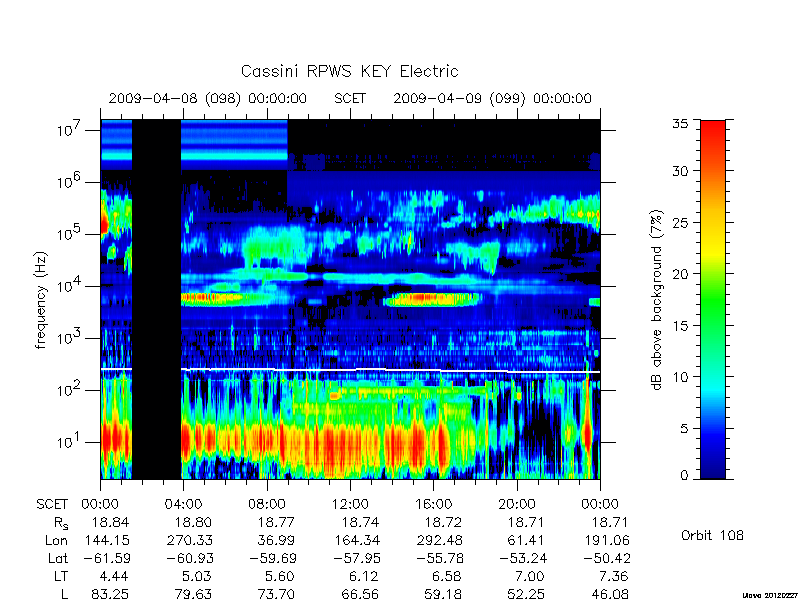The height and width of the screenshot is (600, 800).
Task: Click Lat value -53.24
Action: 523,558
